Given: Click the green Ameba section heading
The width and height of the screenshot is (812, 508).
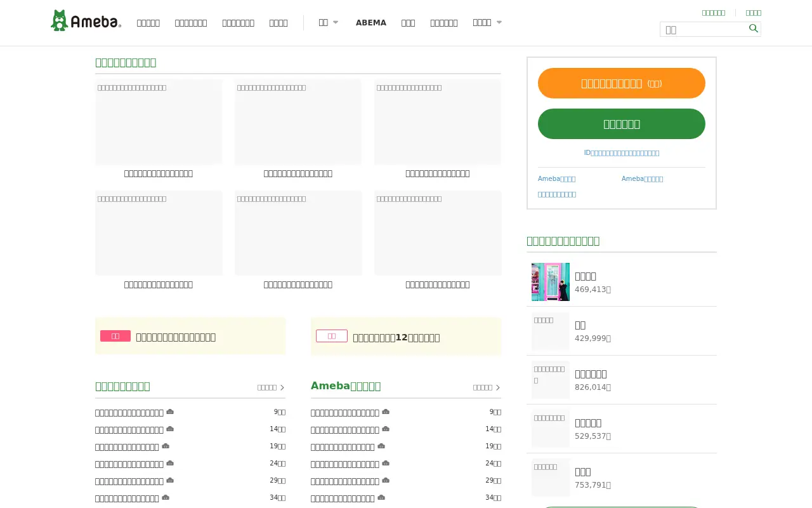Looking at the screenshot, I should pyautogui.click(x=346, y=386).
